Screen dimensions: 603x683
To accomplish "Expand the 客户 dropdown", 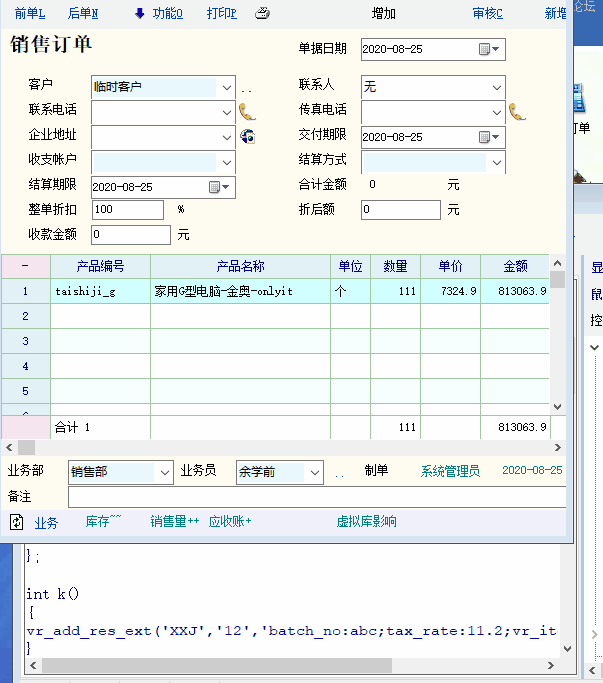I will 227,87.
